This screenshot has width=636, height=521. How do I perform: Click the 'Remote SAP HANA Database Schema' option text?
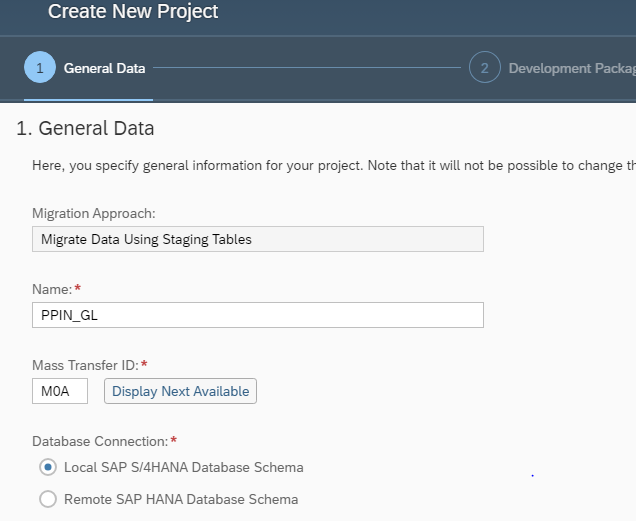point(180,499)
